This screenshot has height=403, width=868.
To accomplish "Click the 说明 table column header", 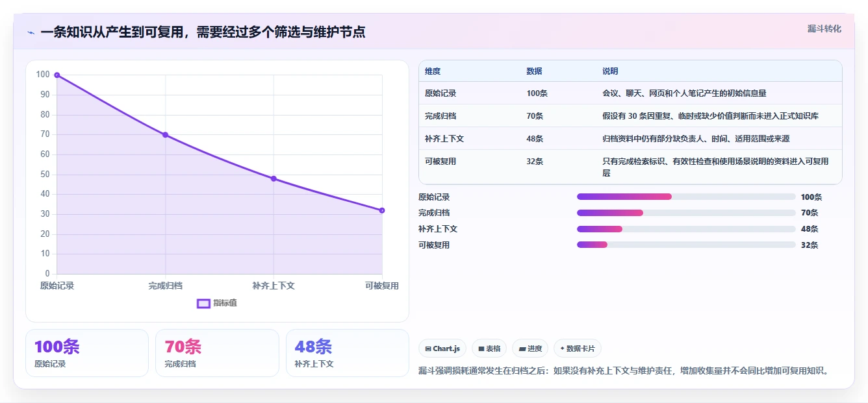I will click(610, 71).
